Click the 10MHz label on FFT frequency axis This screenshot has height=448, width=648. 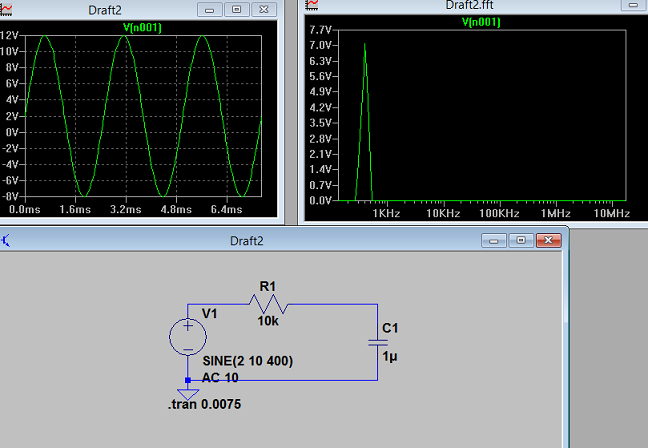click(x=612, y=214)
